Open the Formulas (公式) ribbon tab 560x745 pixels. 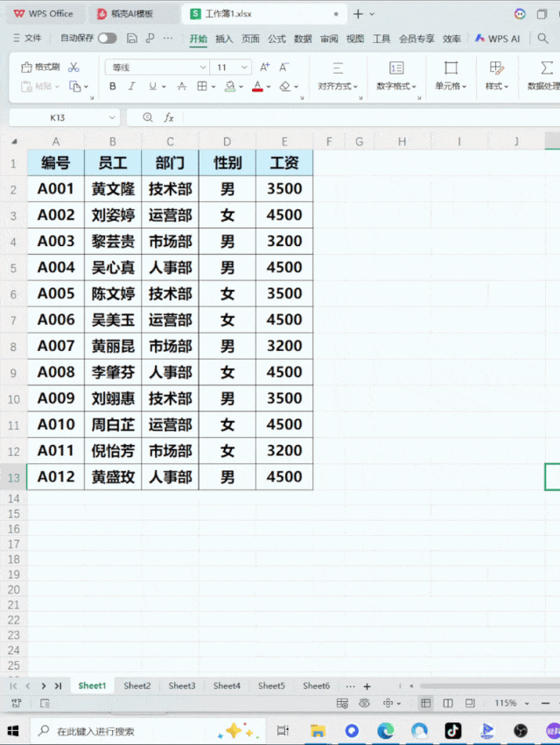click(x=276, y=39)
